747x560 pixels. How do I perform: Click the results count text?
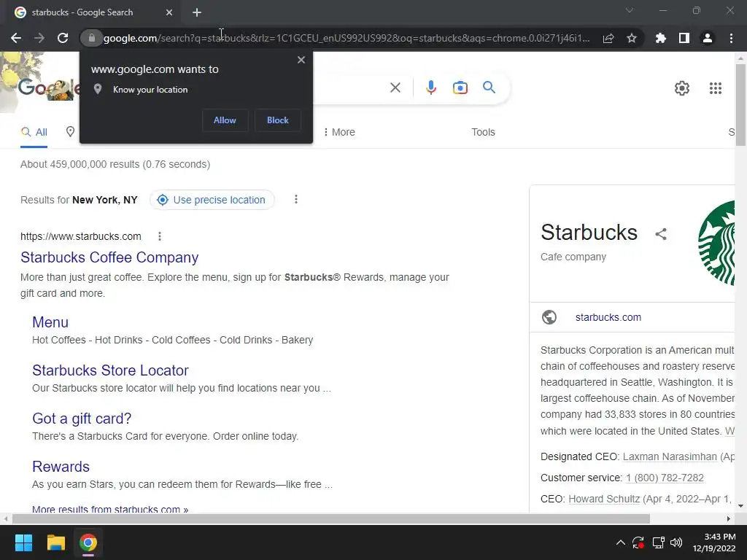click(115, 164)
